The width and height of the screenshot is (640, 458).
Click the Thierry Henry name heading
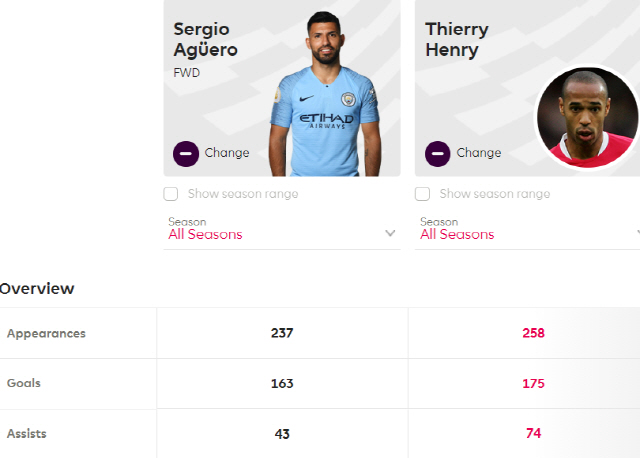(x=457, y=40)
